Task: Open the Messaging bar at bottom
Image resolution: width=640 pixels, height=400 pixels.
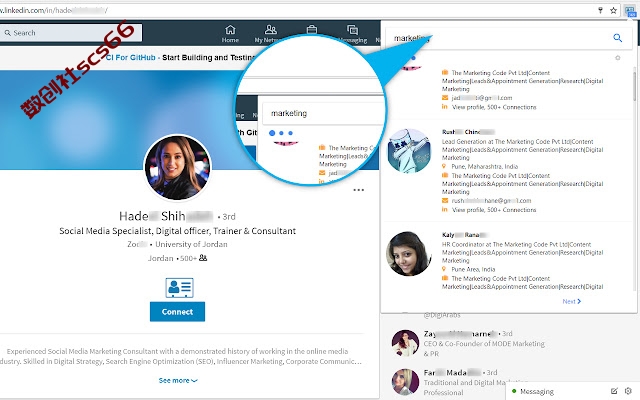Action: (571, 391)
